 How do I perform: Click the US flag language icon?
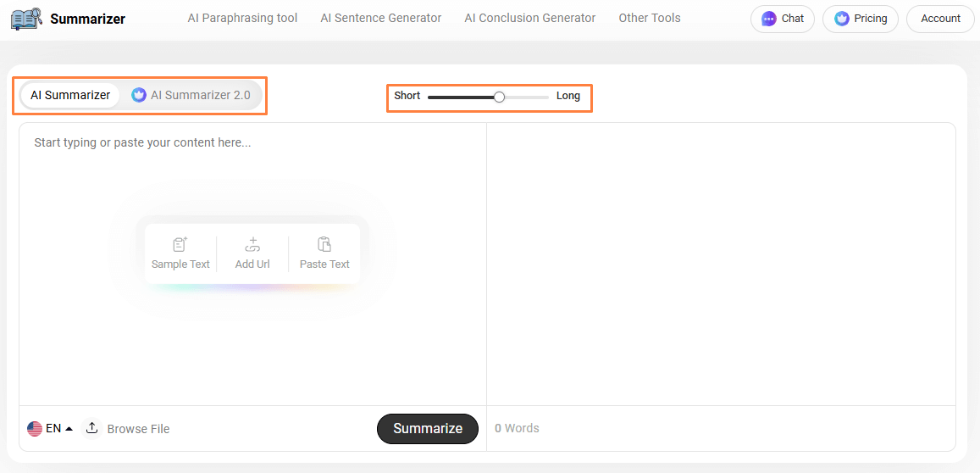coord(35,429)
